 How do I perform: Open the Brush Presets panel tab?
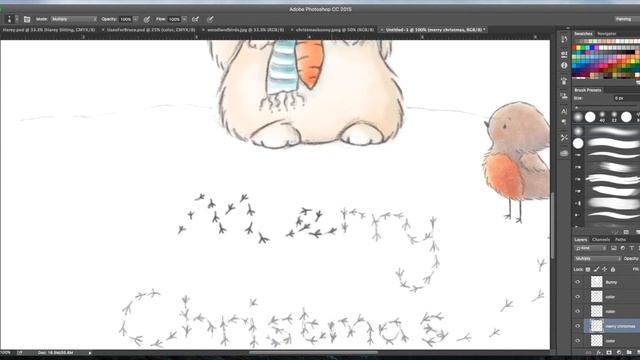(588, 90)
